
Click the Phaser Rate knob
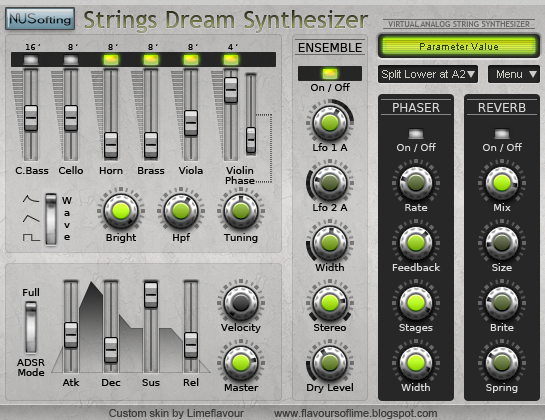coord(416,183)
